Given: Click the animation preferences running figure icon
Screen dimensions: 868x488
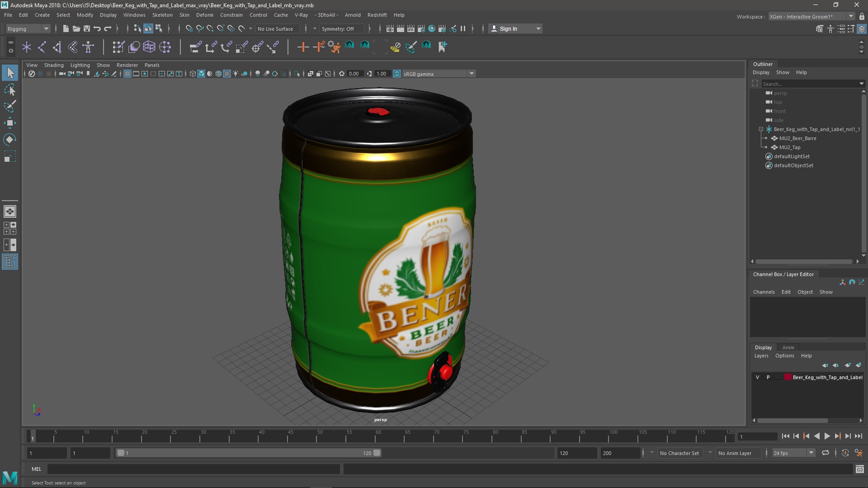Looking at the screenshot, I should point(859,453).
